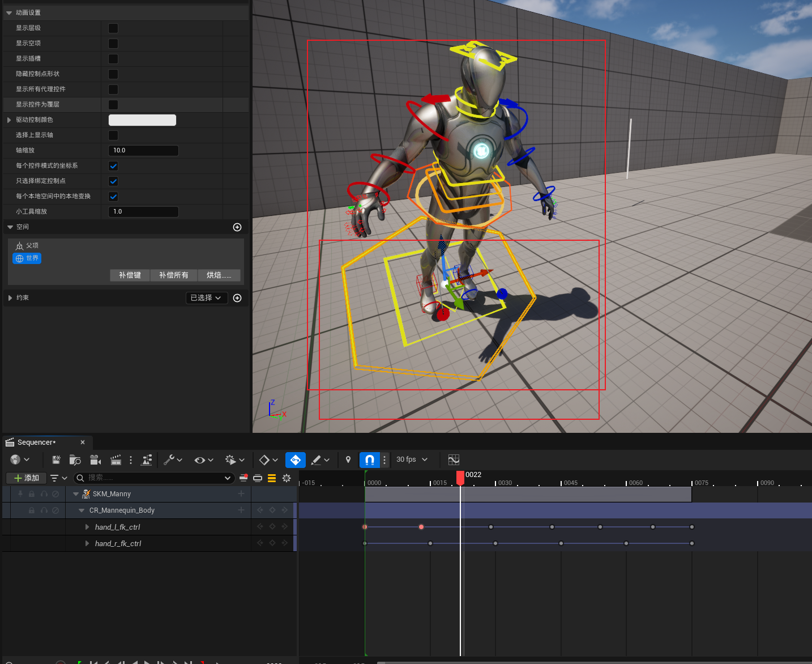The width and height of the screenshot is (812, 664).
Task: Collapse the SKM_Manny track
Action: 76,494
